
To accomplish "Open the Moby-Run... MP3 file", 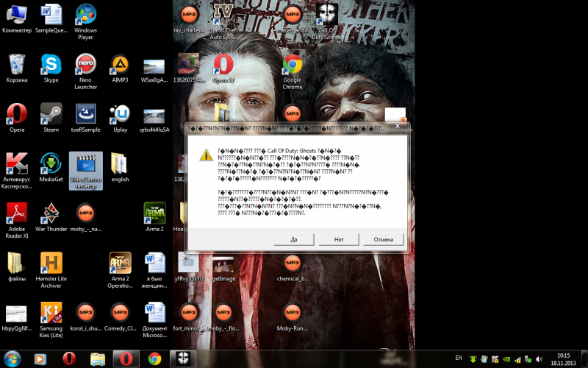I will pyautogui.click(x=292, y=316).
